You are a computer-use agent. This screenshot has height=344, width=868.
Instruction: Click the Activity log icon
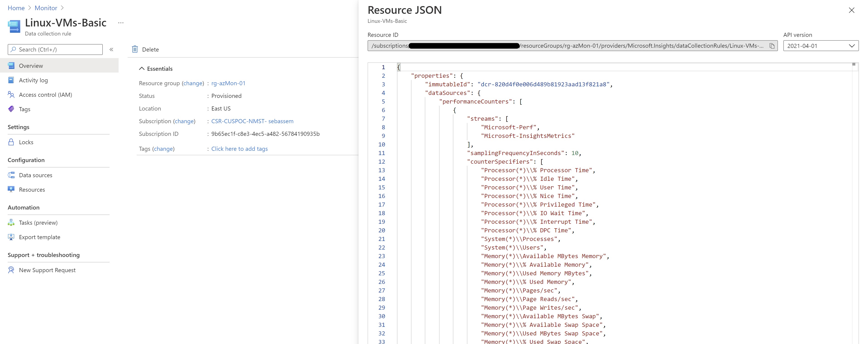pos(11,80)
